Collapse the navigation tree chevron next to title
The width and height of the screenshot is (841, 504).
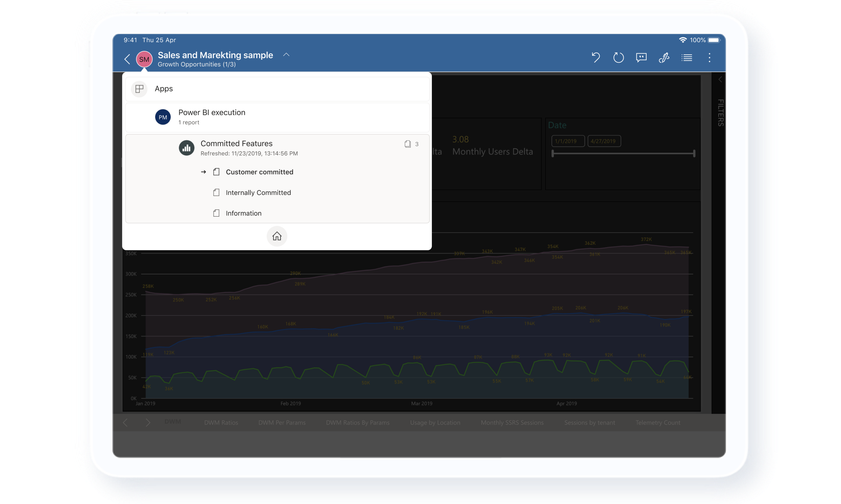(286, 54)
